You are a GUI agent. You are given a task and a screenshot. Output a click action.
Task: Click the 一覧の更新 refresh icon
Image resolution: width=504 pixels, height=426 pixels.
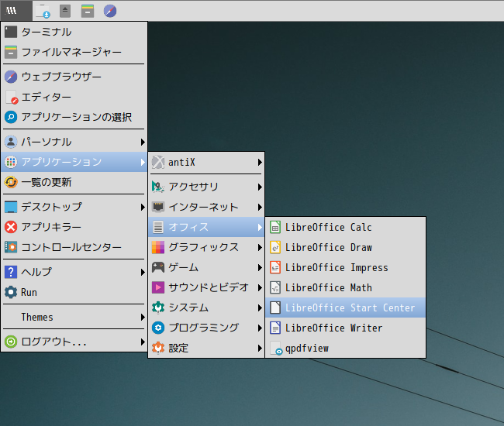(11, 182)
